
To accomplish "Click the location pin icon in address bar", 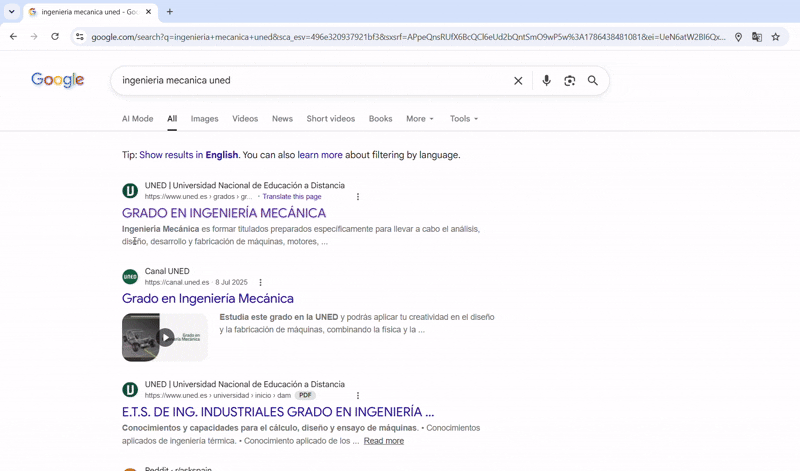I will point(738,37).
